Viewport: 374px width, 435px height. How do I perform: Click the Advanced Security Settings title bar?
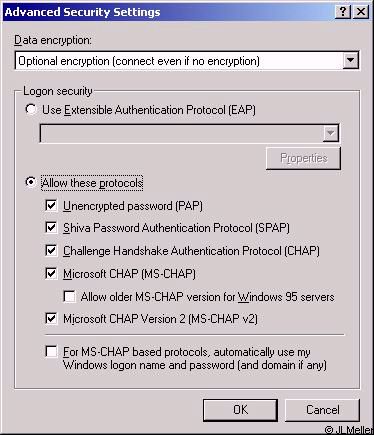pyautogui.click(x=168, y=12)
